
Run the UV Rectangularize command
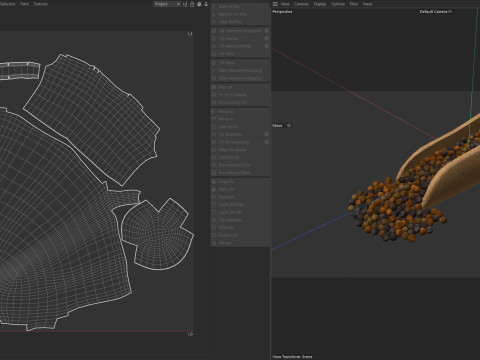[x=237, y=142]
